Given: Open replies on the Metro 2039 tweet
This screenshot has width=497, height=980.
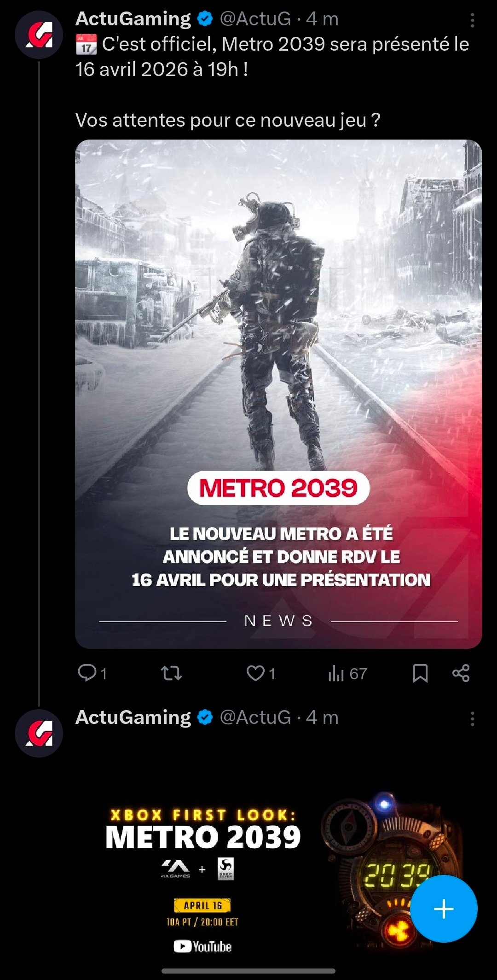Looking at the screenshot, I should (x=92, y=673).
